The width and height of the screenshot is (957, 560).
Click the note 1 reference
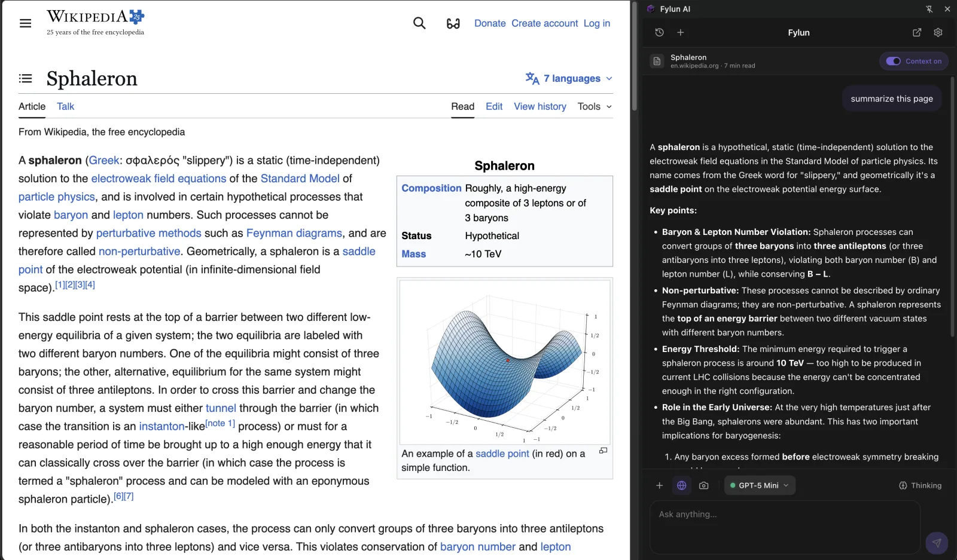click(220, 423)
